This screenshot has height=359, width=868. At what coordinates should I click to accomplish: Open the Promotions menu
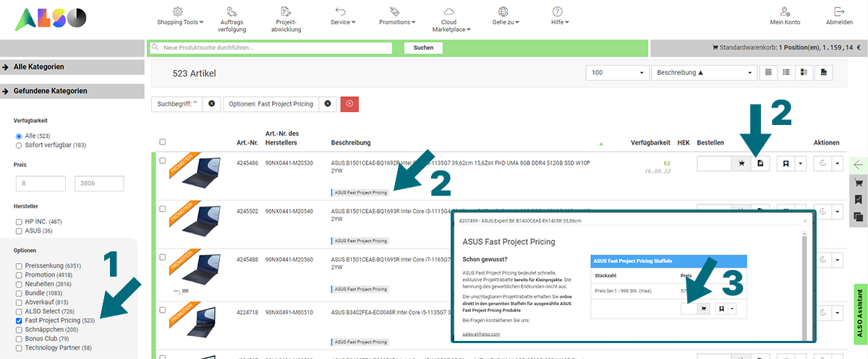(x=396, y=17)
